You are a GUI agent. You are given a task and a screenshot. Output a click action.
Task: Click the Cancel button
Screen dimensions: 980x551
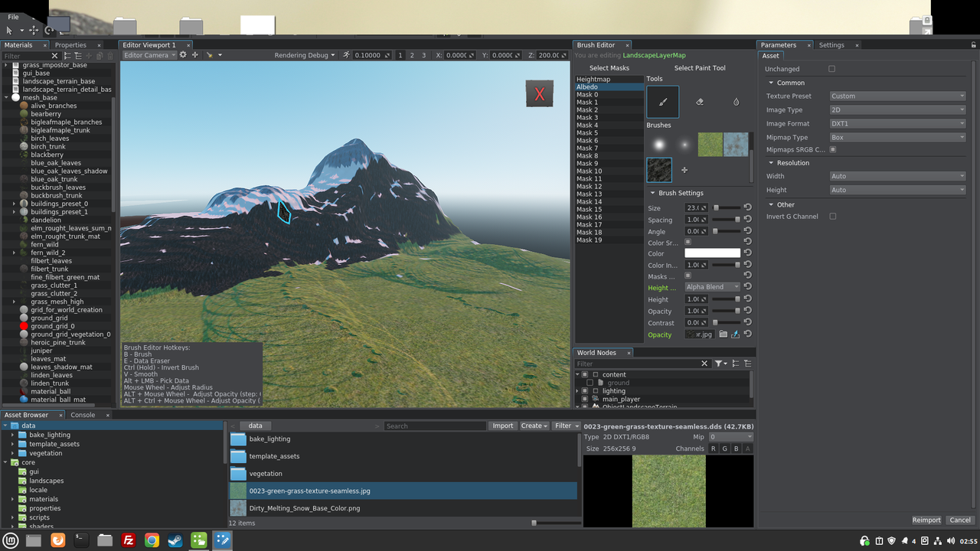tap(960, 520)
